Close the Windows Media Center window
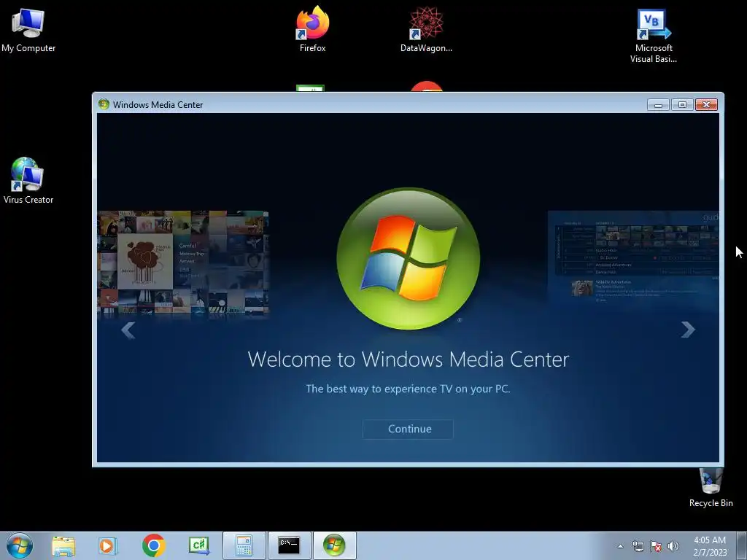Screen dimensions: 747x560 point(706,105)
